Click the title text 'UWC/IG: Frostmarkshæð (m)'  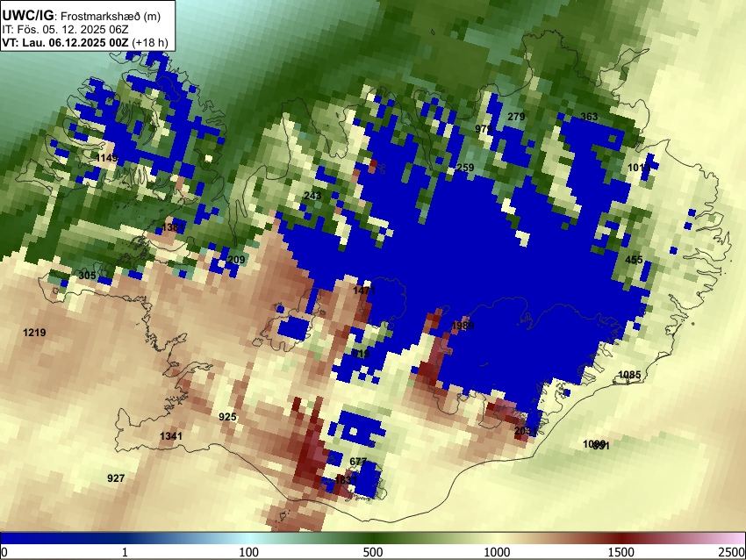pyautogui.click(x=82, y=16)
